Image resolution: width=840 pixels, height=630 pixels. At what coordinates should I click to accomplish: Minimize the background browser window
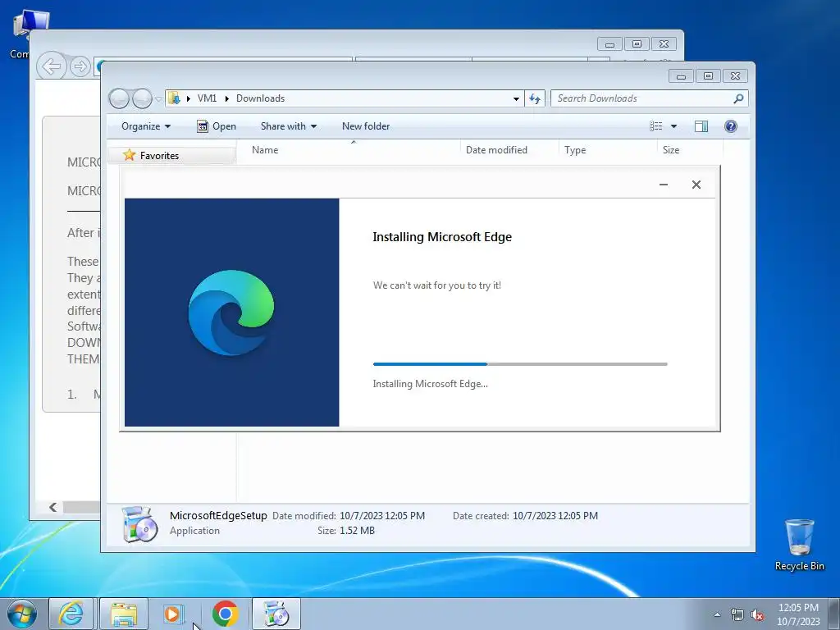coord(609,44)
